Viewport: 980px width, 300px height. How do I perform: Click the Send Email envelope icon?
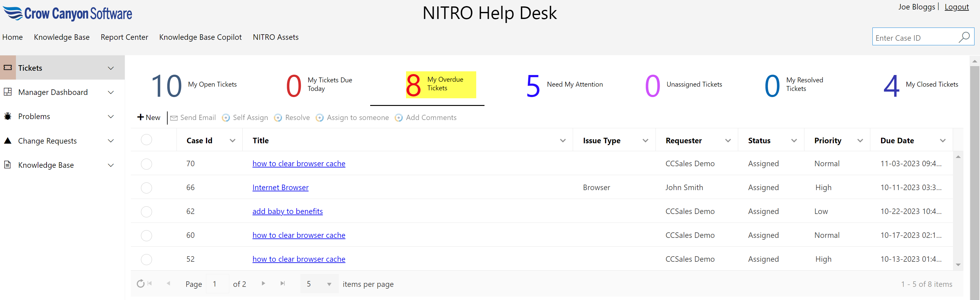174,118
